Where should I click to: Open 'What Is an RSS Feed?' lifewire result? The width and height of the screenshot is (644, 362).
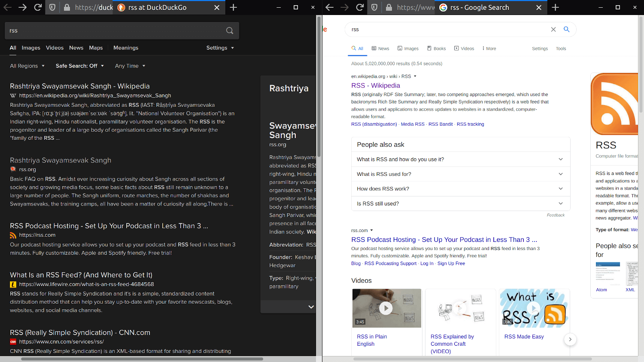point(81,275)
